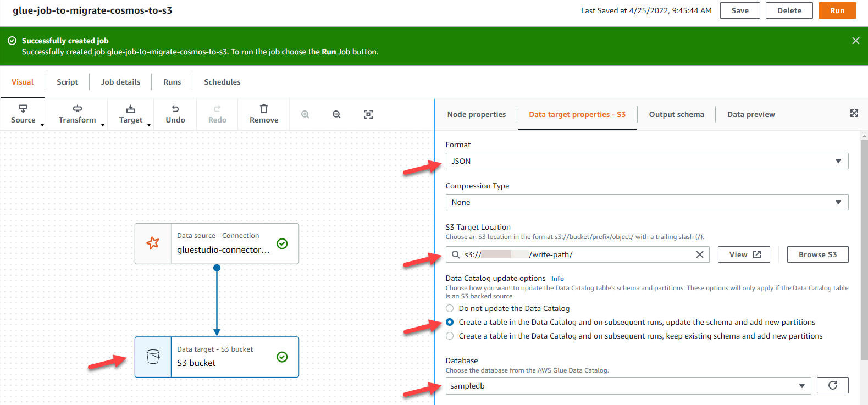This screenshot has width=868, height=405.
Task: Click the job title glue-job-to-migrate-cosmos-to-s3
Action: tap(92, 10)
